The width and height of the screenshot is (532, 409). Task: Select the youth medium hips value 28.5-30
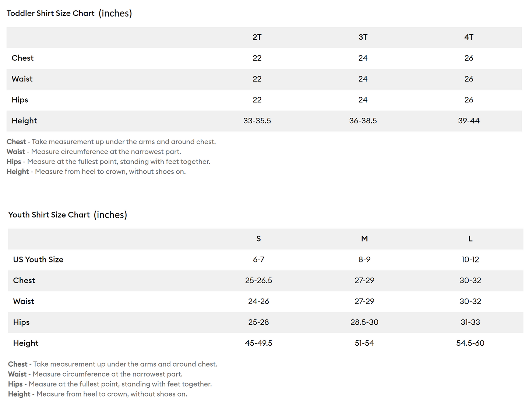point(364,322)
